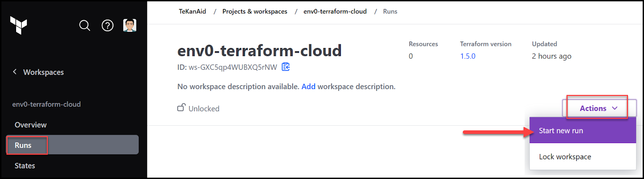
Task: Click the Unlocked status text
Action: (x=204, y=109)
